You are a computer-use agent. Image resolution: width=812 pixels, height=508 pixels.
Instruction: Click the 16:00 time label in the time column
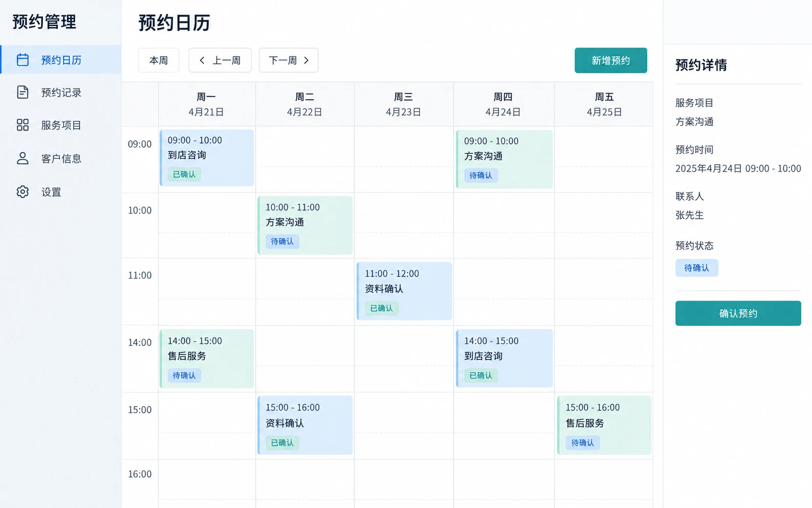[x=140, y=474]
